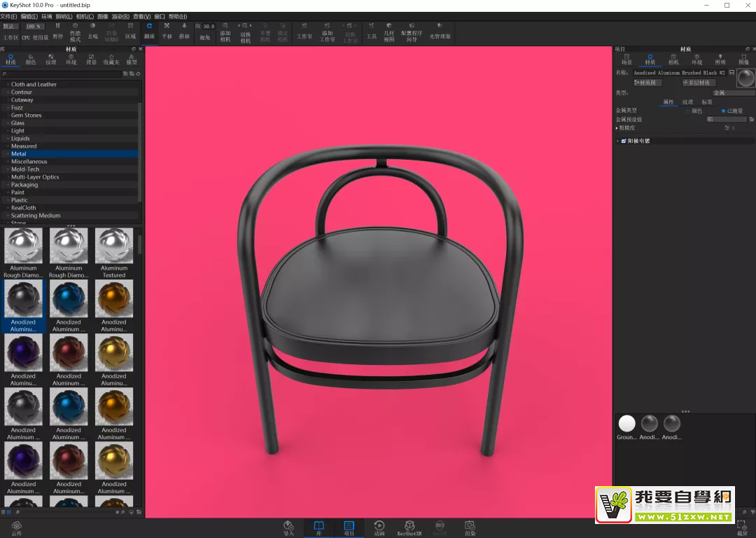
Task: Open the 渲染 (Render) icon at bottom
Action: [x=470, y=527]
